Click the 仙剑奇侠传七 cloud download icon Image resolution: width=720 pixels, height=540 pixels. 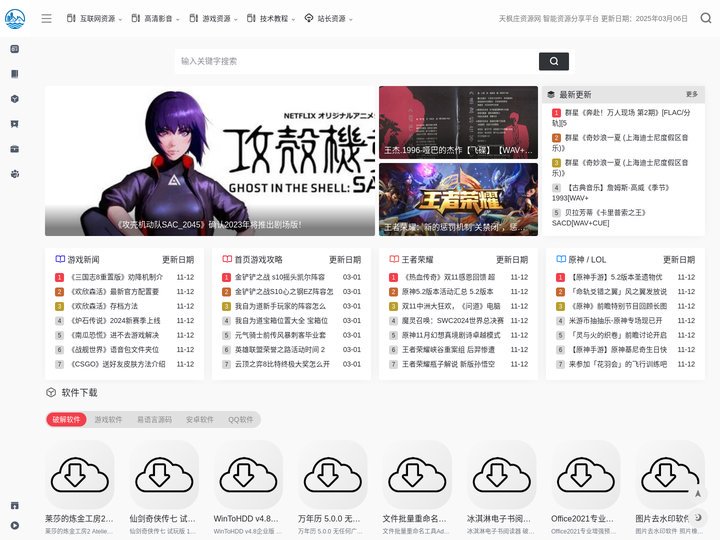click(164, 474)
